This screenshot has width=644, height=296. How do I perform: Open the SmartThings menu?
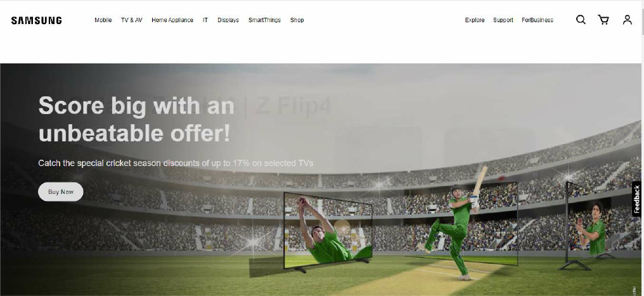[264, 20]
